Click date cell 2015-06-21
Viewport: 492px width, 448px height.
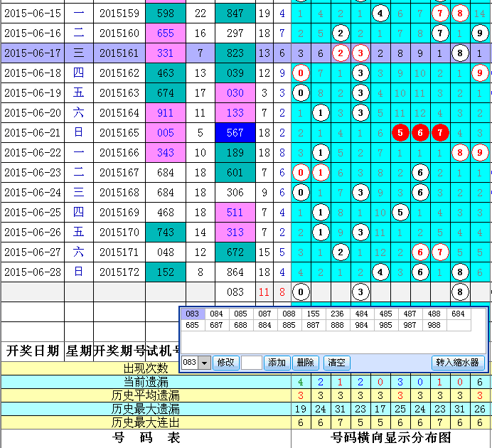(33, 133)
